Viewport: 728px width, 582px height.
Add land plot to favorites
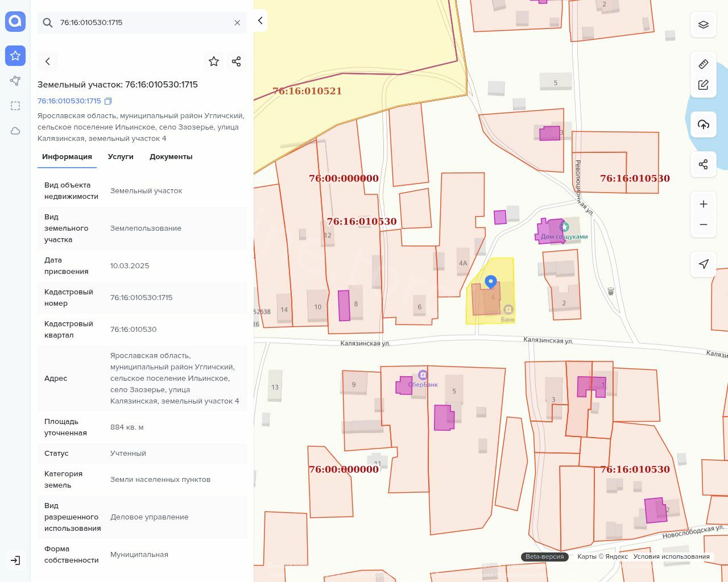pos(214,61)
